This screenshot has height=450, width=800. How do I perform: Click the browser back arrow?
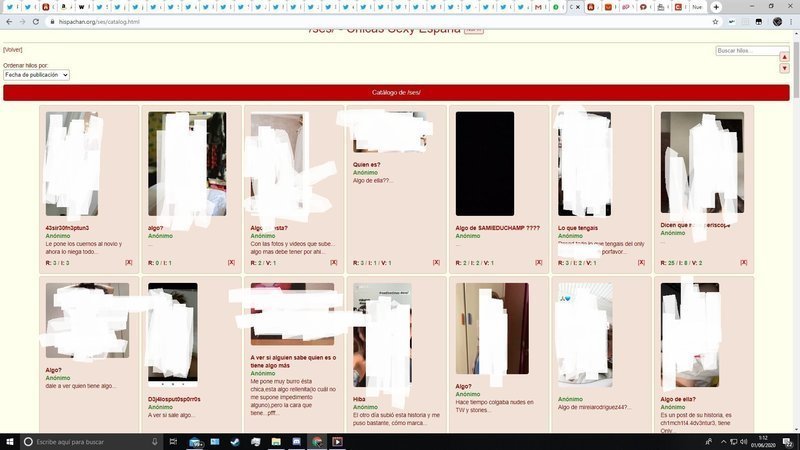(8, 21)
